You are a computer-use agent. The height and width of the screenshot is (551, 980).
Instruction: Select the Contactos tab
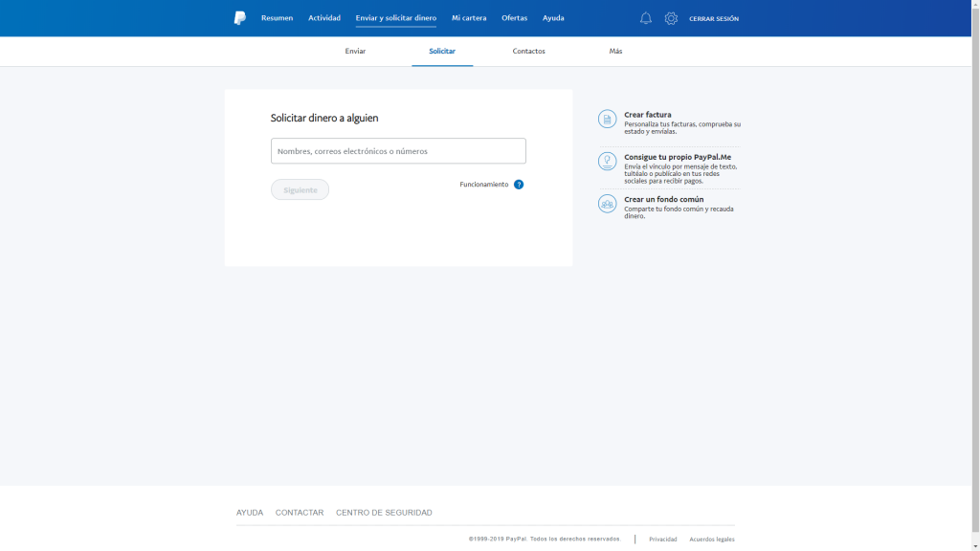pos(528,51)
